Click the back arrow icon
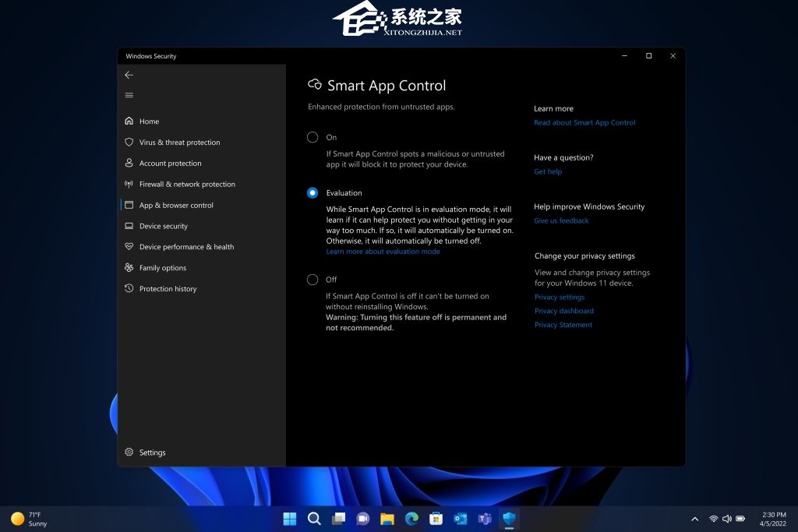The height and width of the screenshot is (532, 798). (129, 75)
